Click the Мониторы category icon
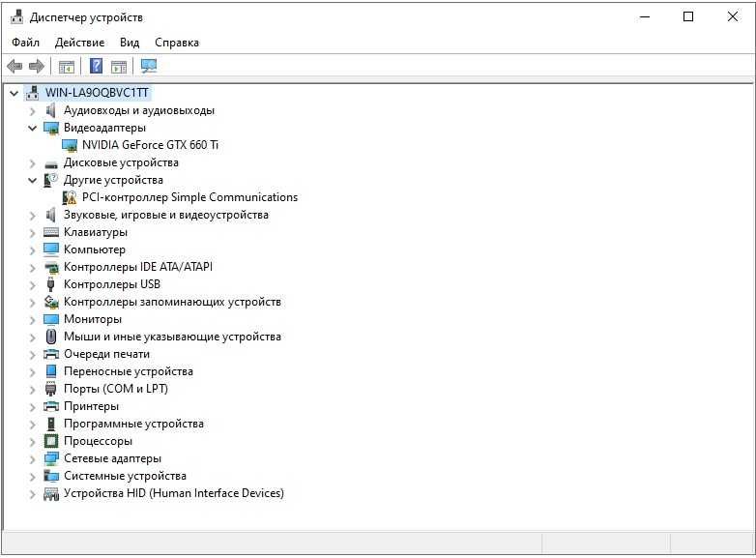The height and width of the screenshot is (558, 756). [x=51, y=319]
